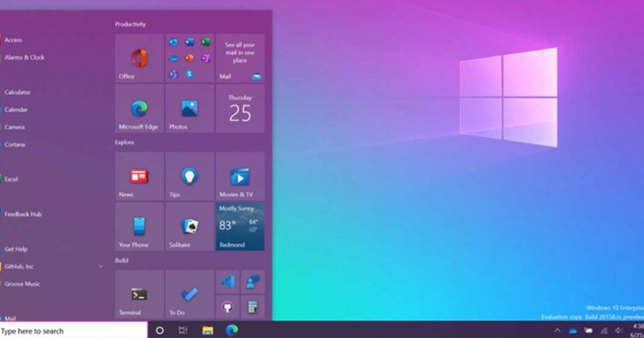Show hidden system tray icons
The image size is (644, 338).
click(x=557, y=330)
